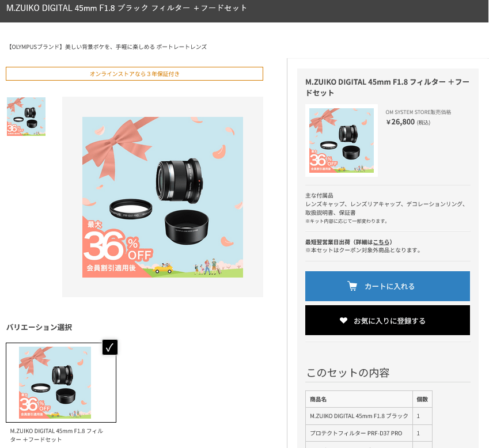Screen dimensions: 489x448
Task: Click the product thumbnail beside the ¥26,800 price
Action: click(342, 141)
